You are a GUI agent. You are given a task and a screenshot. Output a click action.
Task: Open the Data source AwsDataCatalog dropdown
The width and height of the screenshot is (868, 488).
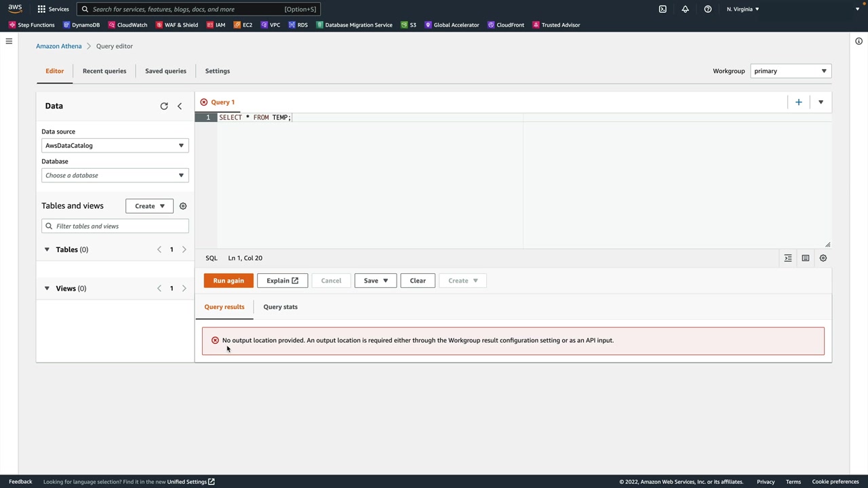(115, 146)
